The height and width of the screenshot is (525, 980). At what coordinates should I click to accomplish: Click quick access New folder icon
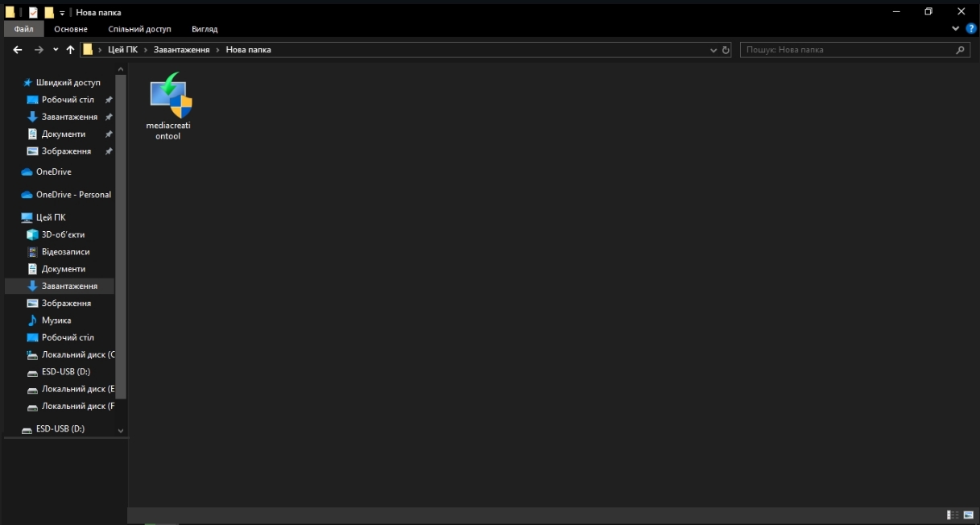(x=49, y=12)
